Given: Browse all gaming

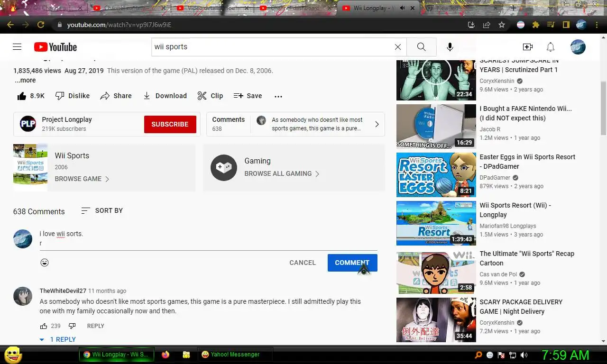Looking at the screenshot, I should 282,173.
